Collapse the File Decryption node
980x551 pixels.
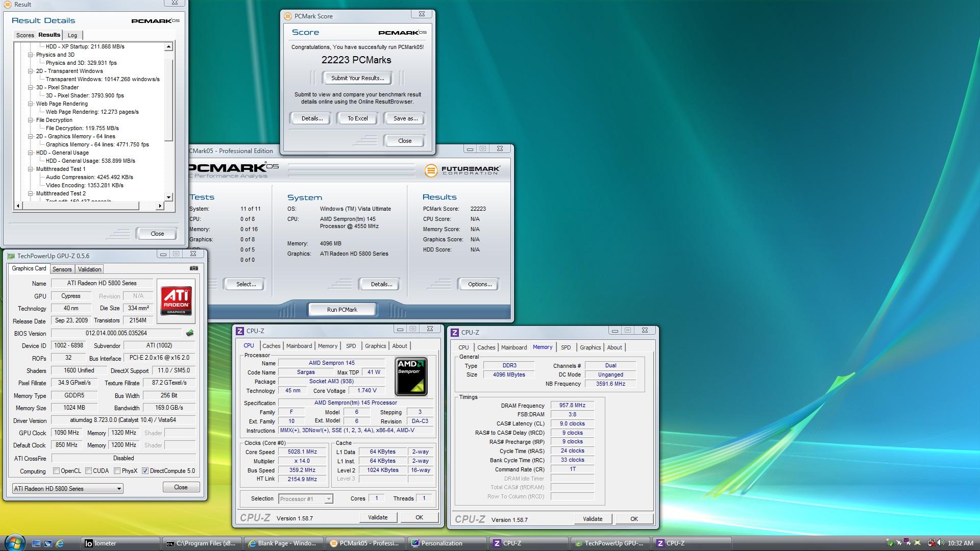click(x=30, y=120)
